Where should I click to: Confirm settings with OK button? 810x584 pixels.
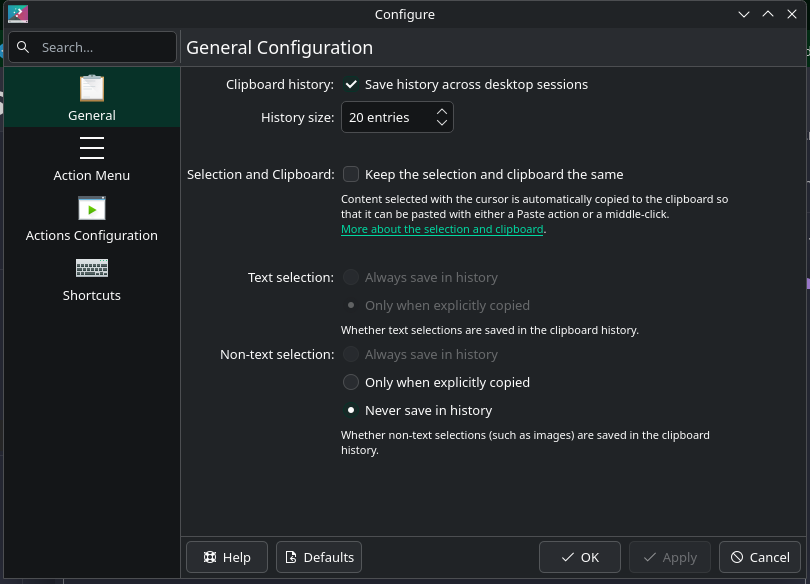point(580,557)
